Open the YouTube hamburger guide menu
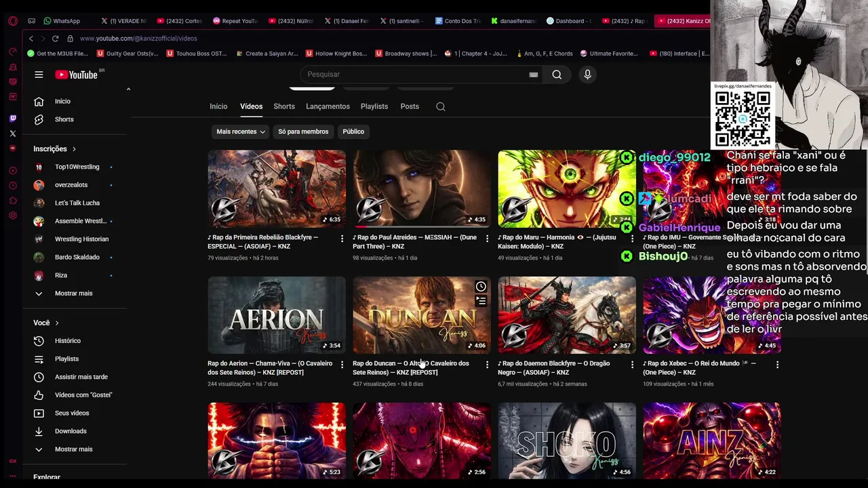This screenshot has height=488, width=868. coord(39,75)
